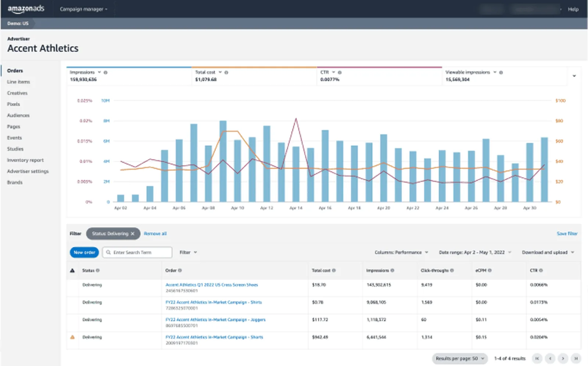Viewport: 588px width, 366px height.
Task: Open the Viewable impressions metric dropdown
Action: [495, 72]
